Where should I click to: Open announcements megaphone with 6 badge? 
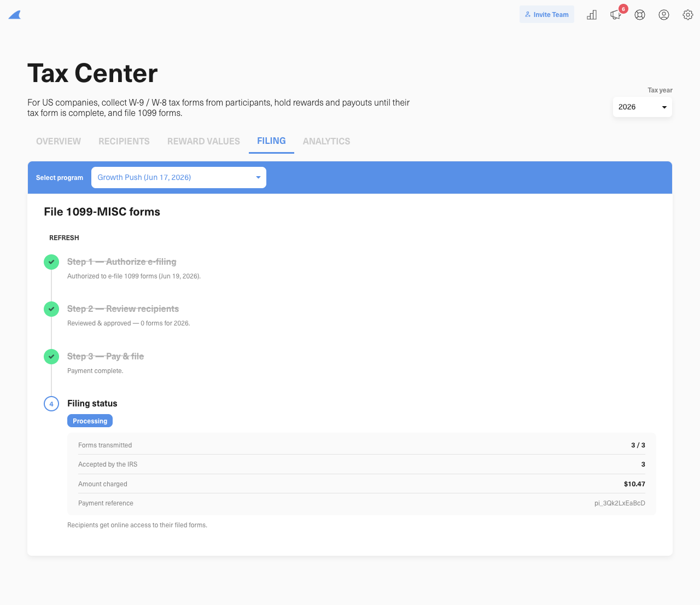[617, 14]
